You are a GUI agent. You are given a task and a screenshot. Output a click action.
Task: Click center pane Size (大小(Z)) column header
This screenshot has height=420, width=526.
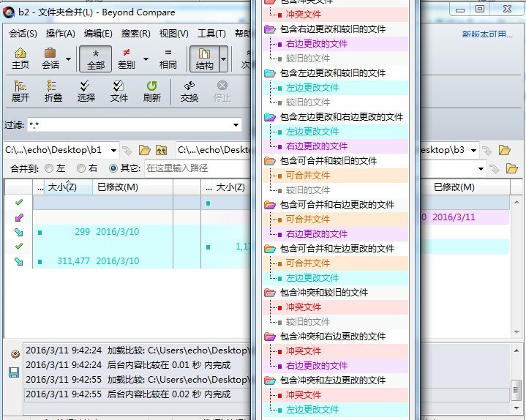pyautogui.click(x=231, y=187)
